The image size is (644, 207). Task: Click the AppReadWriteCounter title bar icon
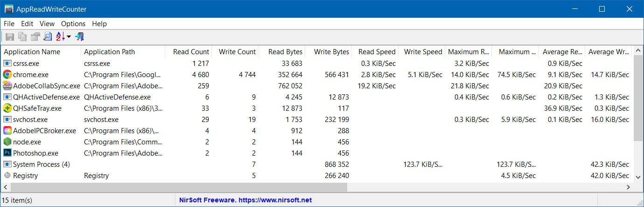point(8,9)
